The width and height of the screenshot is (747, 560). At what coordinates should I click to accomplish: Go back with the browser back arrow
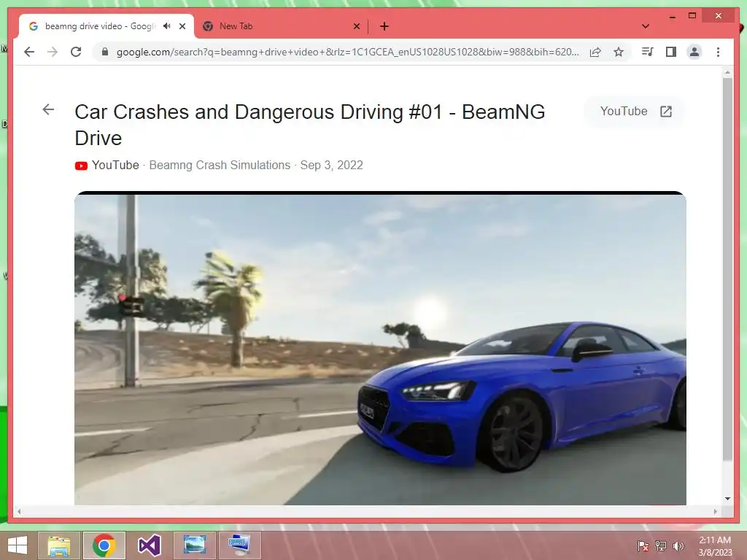pyautogui.click(x=29, y=52)
